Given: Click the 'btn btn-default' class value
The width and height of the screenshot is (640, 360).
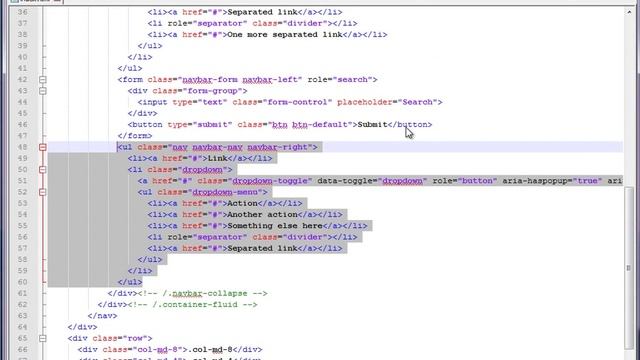Looking at the screenshot, I should tap(310, 124).
